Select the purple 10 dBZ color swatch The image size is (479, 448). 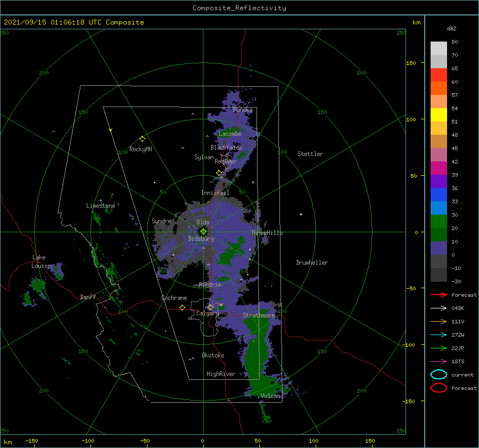click(x=439, y=248)
